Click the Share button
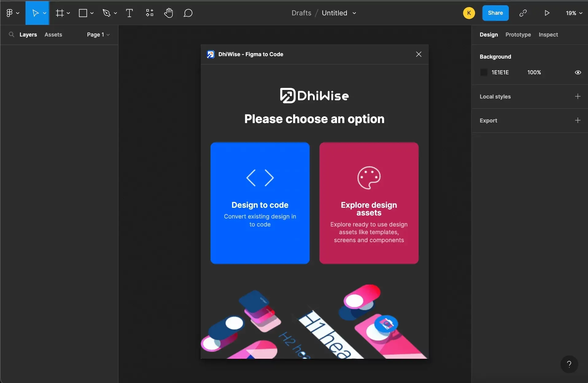The image size is (588, 383). (495, 13)
